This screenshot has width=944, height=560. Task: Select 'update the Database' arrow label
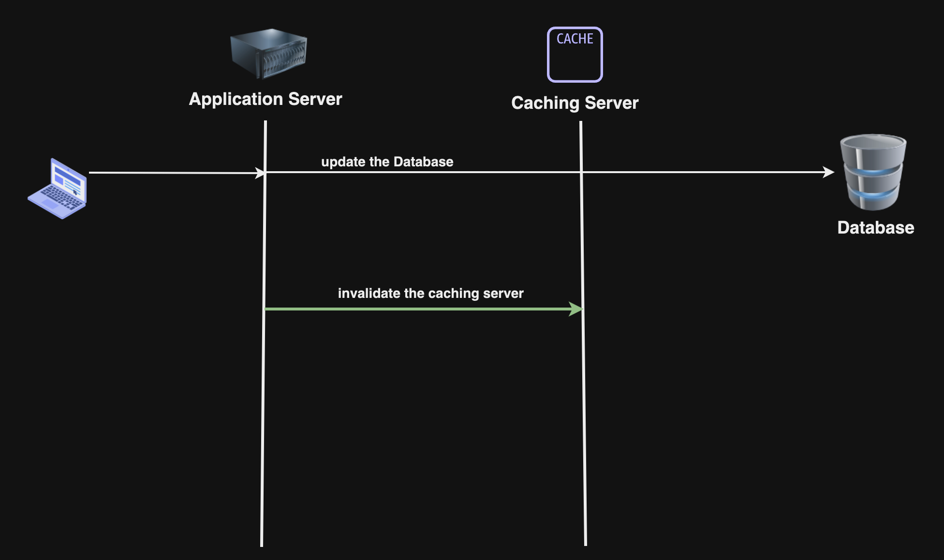click(387, 162)
